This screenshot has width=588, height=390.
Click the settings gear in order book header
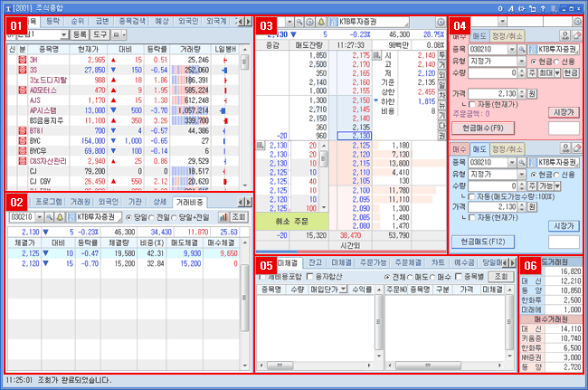(310, 20)
